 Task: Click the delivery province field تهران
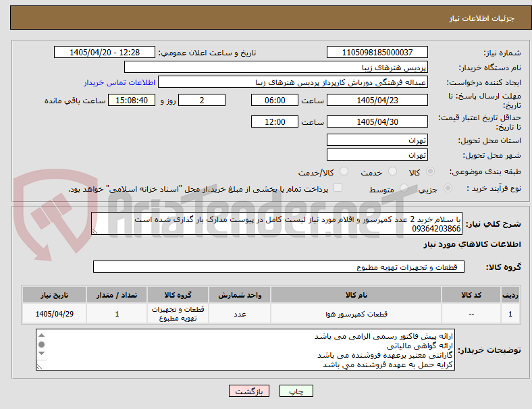coord(377,140)
